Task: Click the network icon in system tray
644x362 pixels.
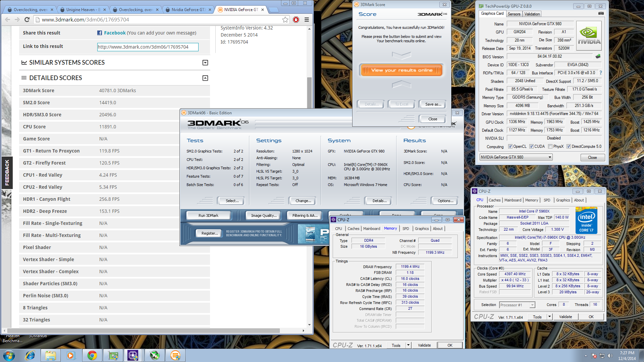Action: 602,356
